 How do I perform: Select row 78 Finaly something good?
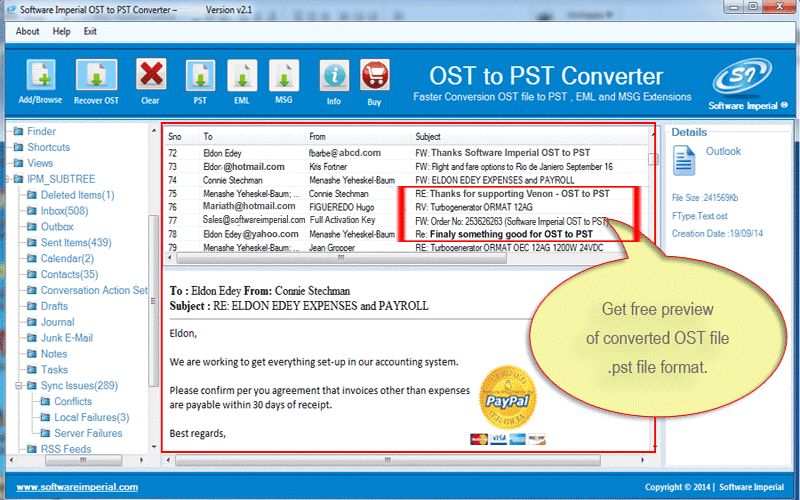click(x=406, y=234)
